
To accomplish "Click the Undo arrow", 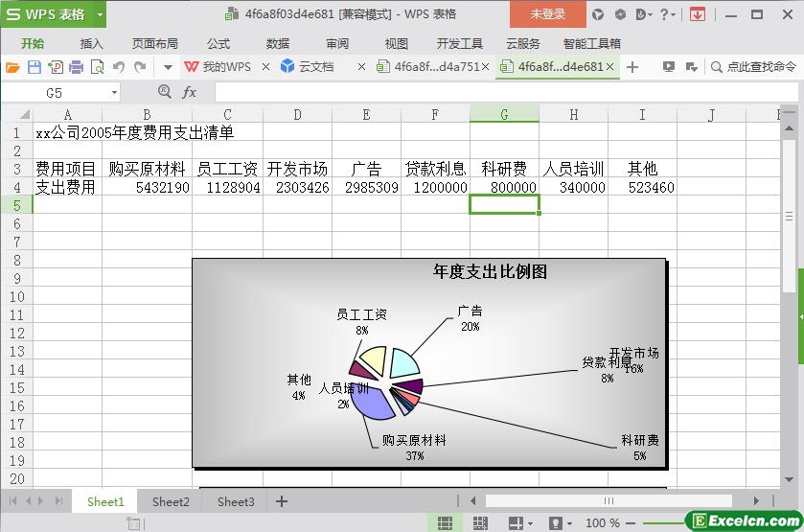I will click(119, 67).
